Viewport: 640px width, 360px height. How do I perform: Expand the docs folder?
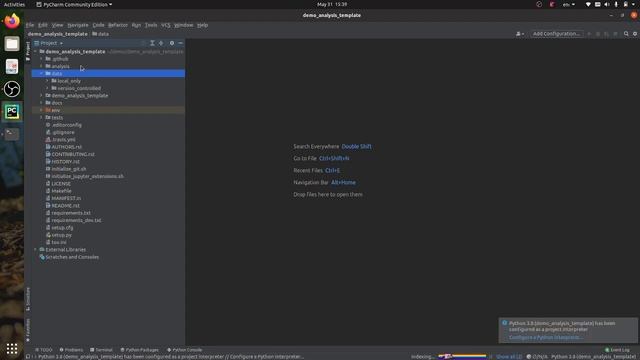(42, 103)
